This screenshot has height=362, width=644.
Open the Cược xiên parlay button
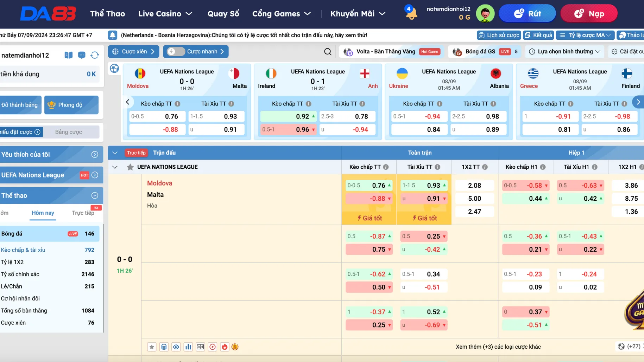(134, 52)
